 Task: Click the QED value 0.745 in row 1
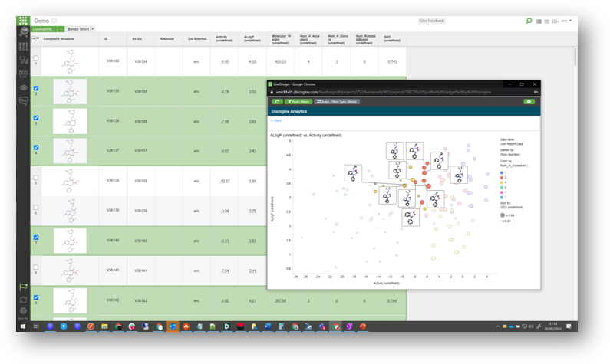pyautogui.click(x=392, y=62)
